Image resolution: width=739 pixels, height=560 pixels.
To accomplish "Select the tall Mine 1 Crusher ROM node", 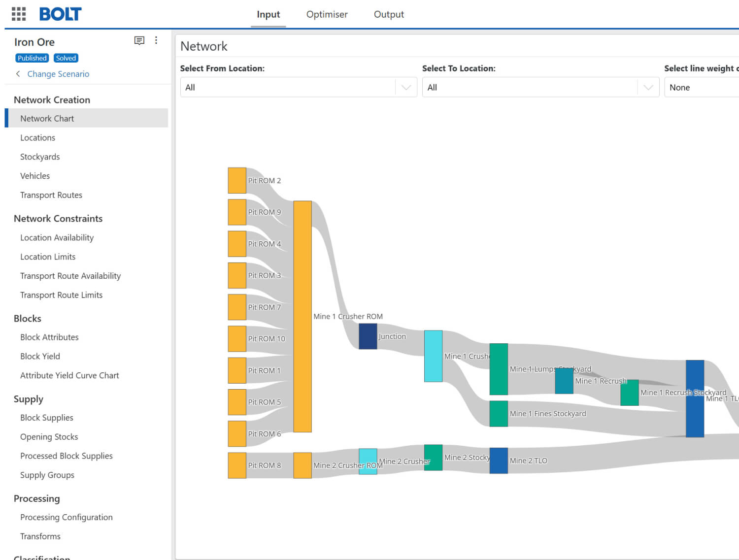I will point(302,316).
